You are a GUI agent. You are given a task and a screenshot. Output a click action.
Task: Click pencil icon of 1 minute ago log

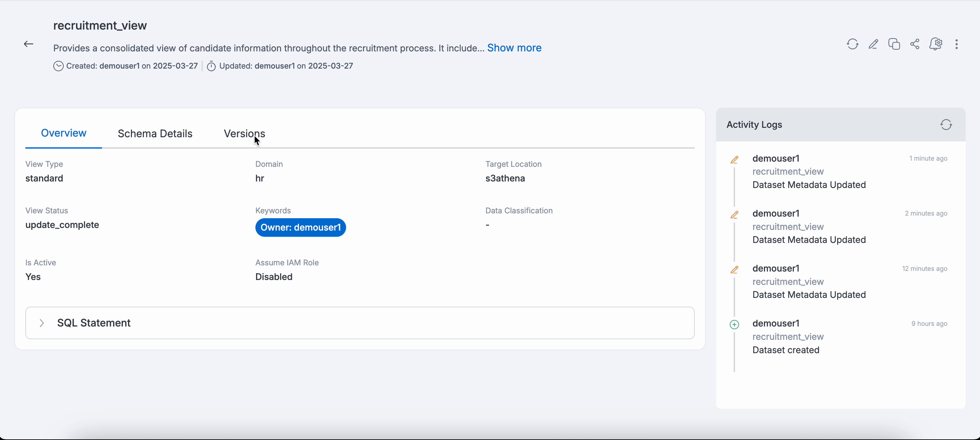coord(734,159)
